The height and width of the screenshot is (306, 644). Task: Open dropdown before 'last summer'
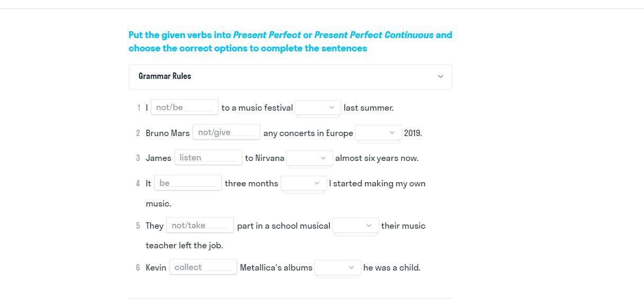(318, 108)
